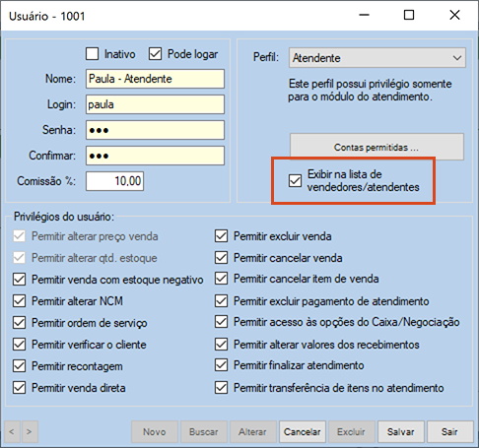Click the Senha password field
479x448 pixels.
pos(155,130)
